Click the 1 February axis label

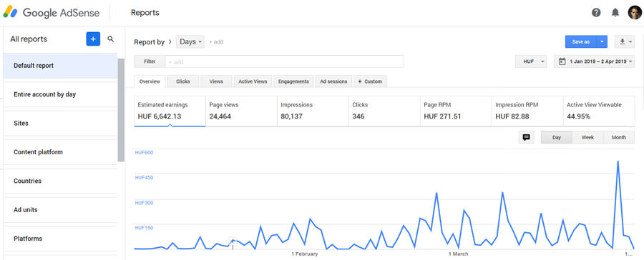point(304,254)
